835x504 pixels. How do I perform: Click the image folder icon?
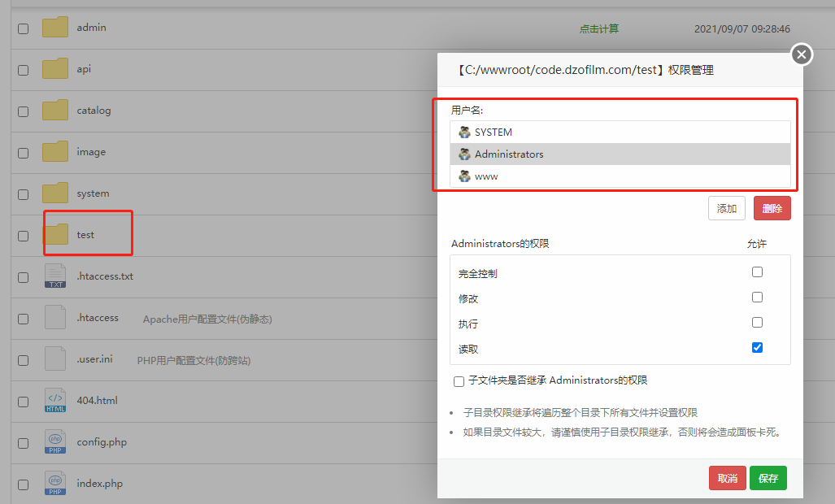click(55, 152)
